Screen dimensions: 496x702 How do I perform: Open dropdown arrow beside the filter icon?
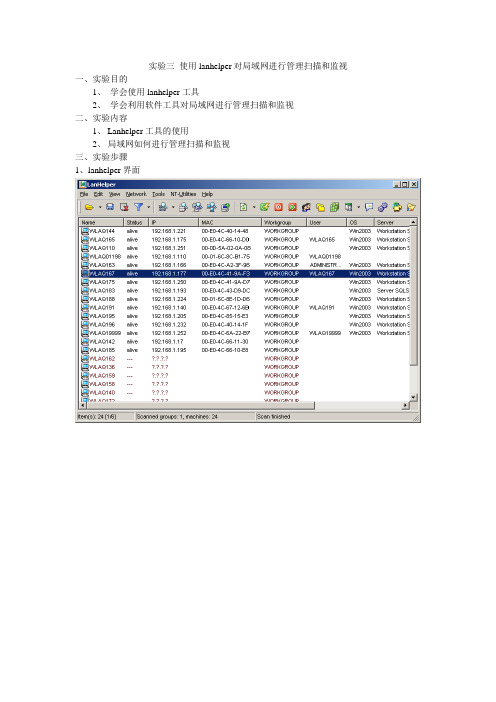[149, 207]
